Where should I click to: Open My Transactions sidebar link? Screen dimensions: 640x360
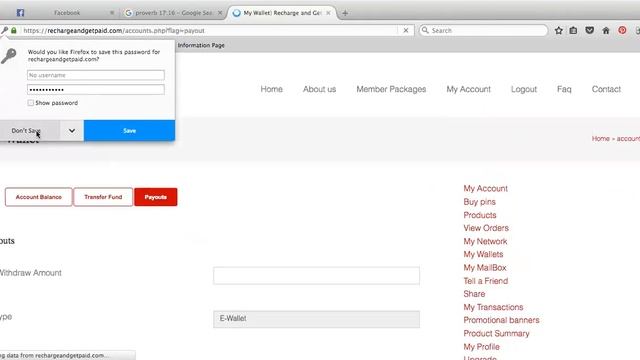pyautogui.click(x=493, y=307)
